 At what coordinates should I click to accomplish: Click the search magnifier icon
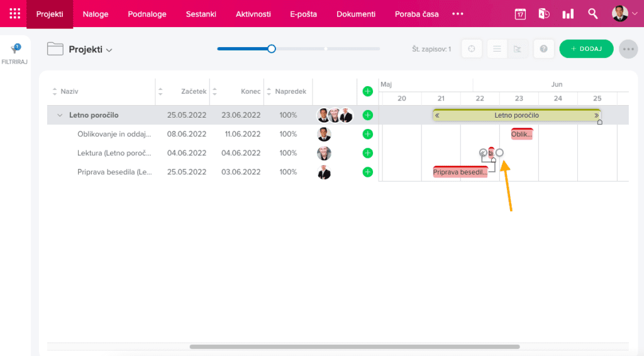coord(592,14)
